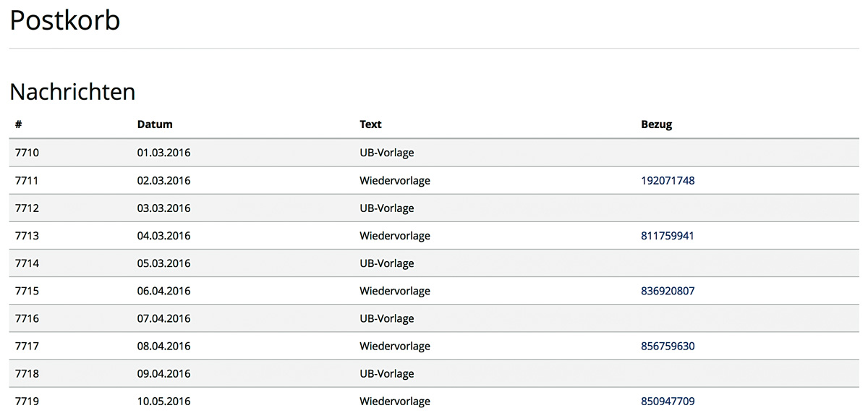868x416 pixels.
Task: Open reference 850947709 in last row
Action: point(667,401)
